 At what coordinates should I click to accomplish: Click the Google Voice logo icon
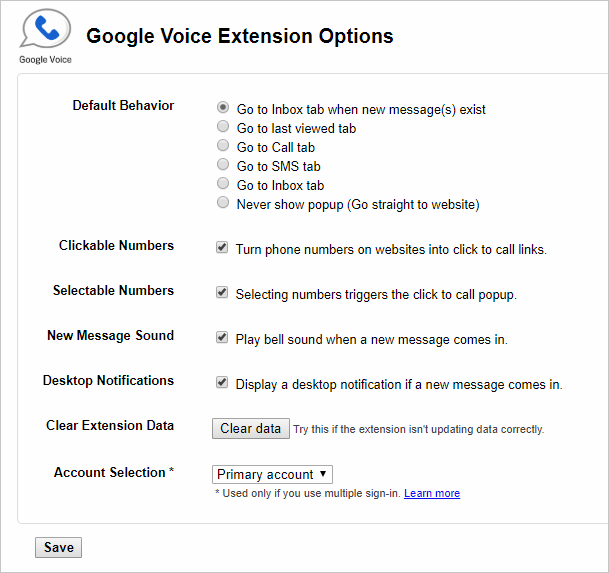(45, 31)
